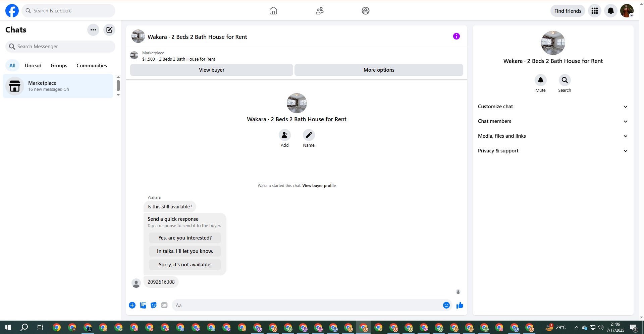Open the taskbar clock showing 21:06
The image size is (644, 334).
pyautogui.click(x=615, y=327)
